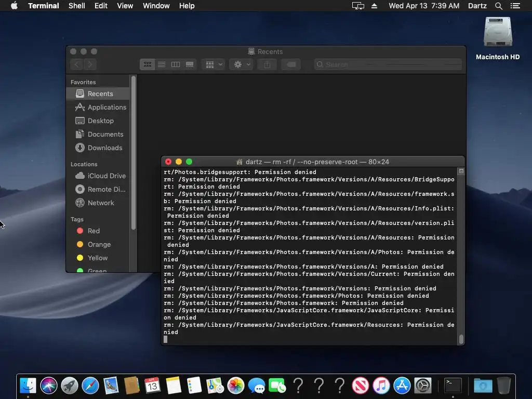532x399 pixels.
Task: Open Mail stamp icon in Dock
Action: pyautogui.click(x=111, y=385)
